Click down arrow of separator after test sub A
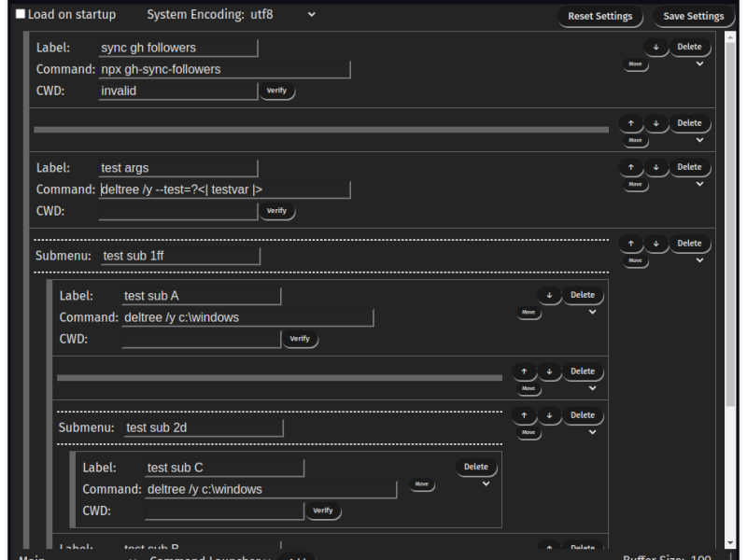747x560 pixels. 549,371
